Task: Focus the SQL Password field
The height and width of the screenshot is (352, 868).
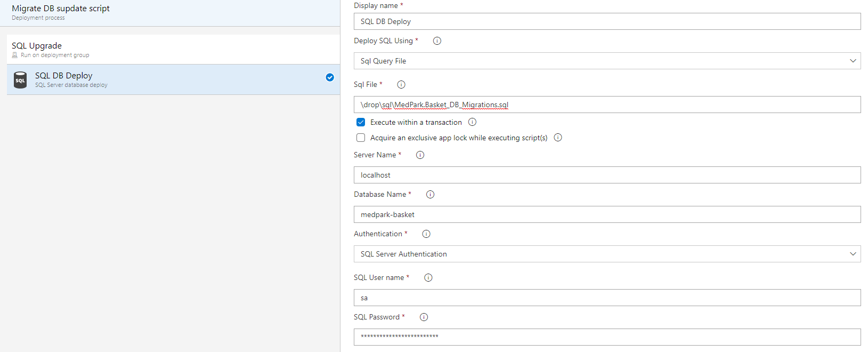Action: pos(607,337)
